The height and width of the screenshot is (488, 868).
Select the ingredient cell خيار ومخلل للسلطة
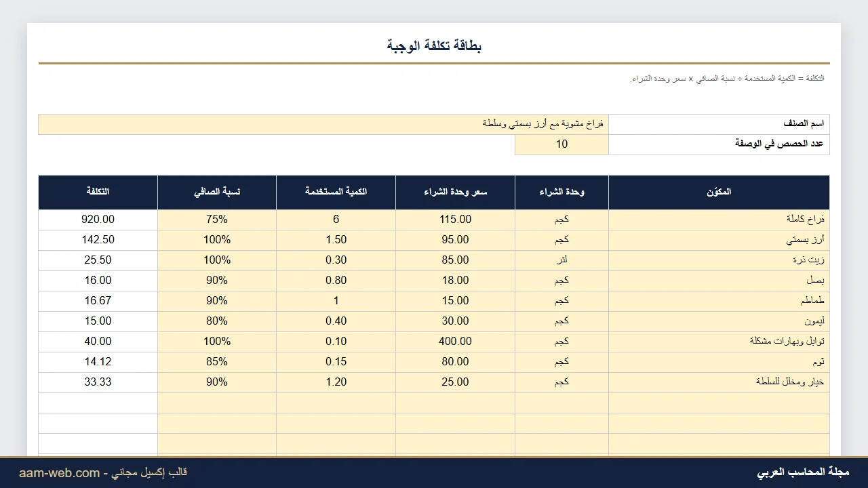coord(719,382)
